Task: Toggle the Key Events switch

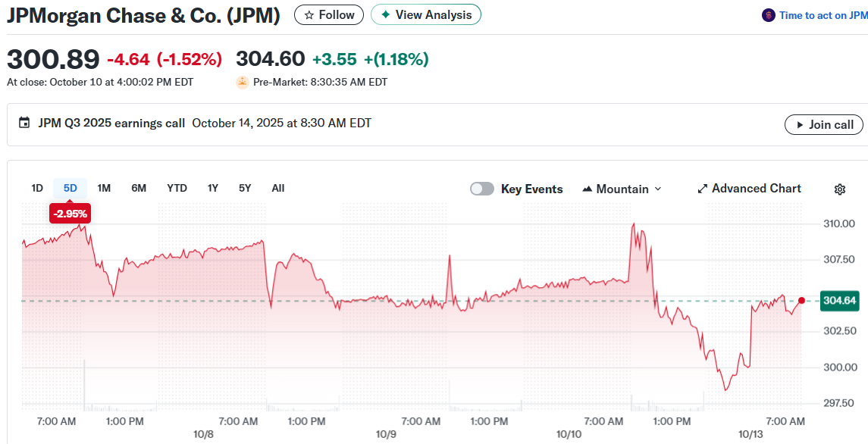Action: 482,189
